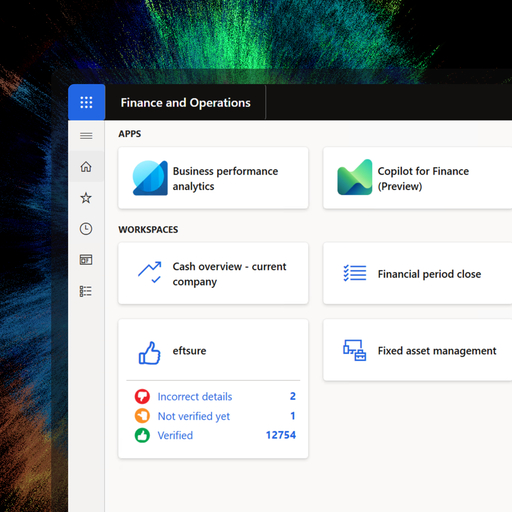Open the Copilot for Finance (Preview) tile
The width and height of the screenshot is (512, 512).
coord(417,178)
